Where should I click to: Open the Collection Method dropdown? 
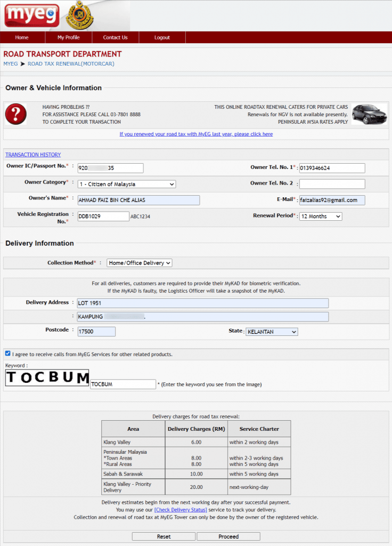(139, 263)
